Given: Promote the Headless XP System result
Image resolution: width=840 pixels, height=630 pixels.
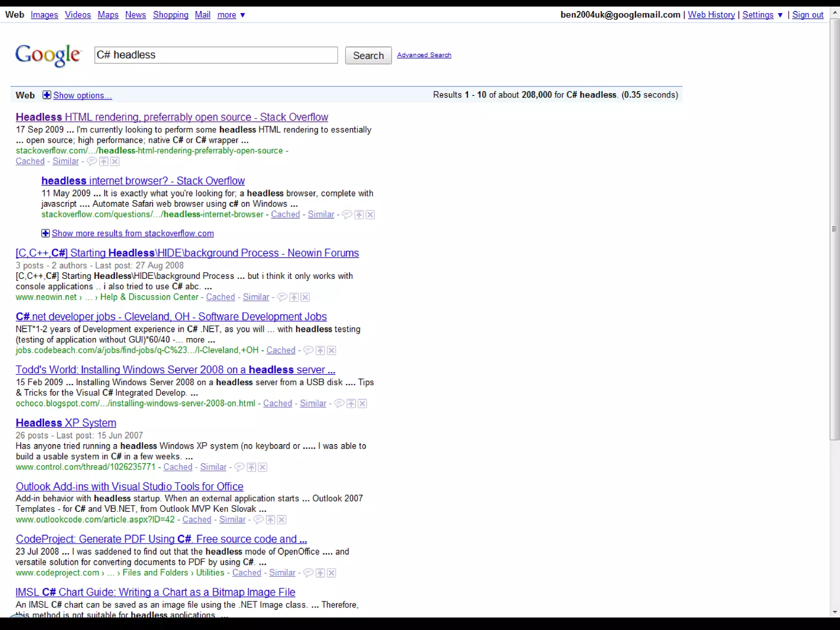Looking at the screenshot, I should coord(251,467).
